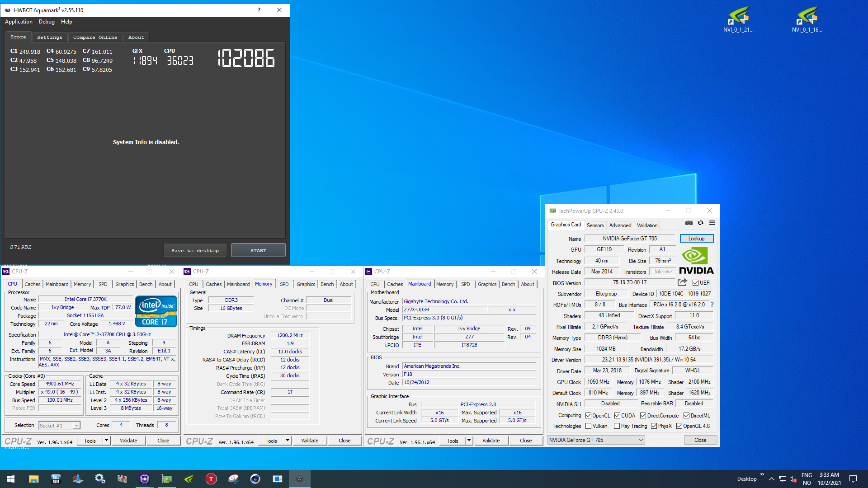
Task: Toggle the CUDA checkbox
Action: [617, 416]
